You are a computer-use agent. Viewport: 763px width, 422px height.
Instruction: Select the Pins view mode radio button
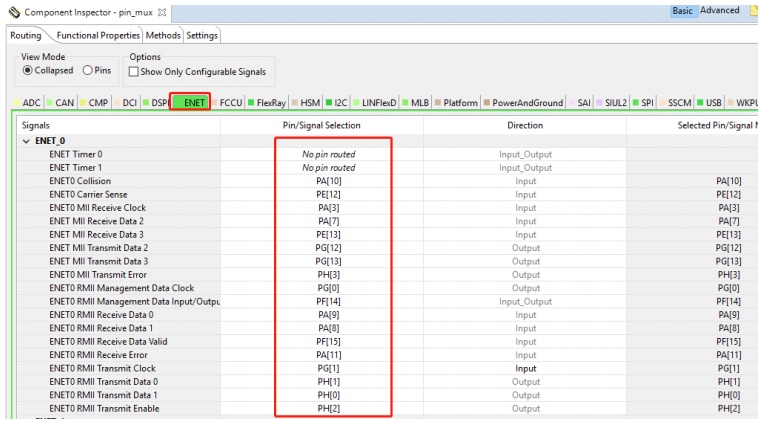(x=89, y=71)
